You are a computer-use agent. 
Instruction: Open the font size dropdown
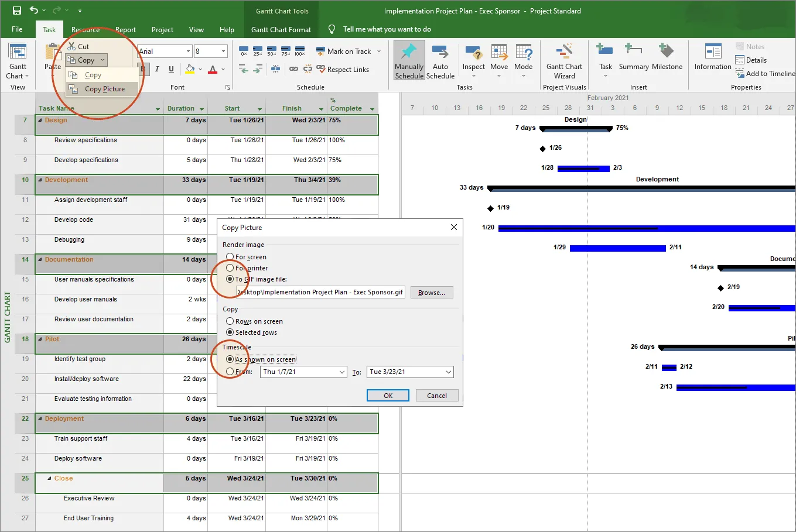coord(223,52)
